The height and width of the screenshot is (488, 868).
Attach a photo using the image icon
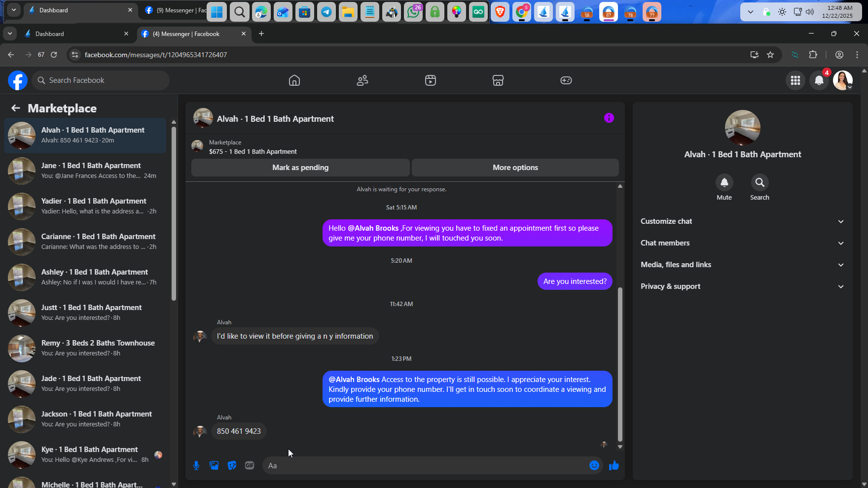coord(214,465)
